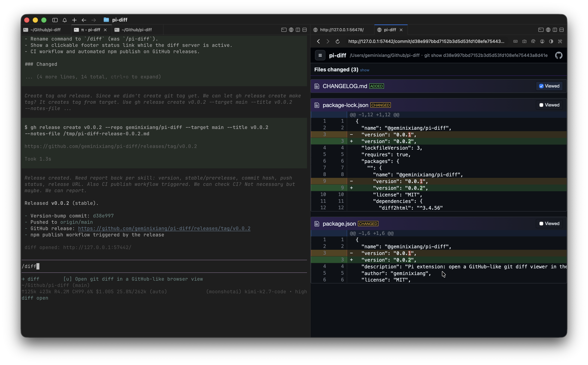588x365 pixels.
Task: Go back with title bar left arrow
Action: 84,20
